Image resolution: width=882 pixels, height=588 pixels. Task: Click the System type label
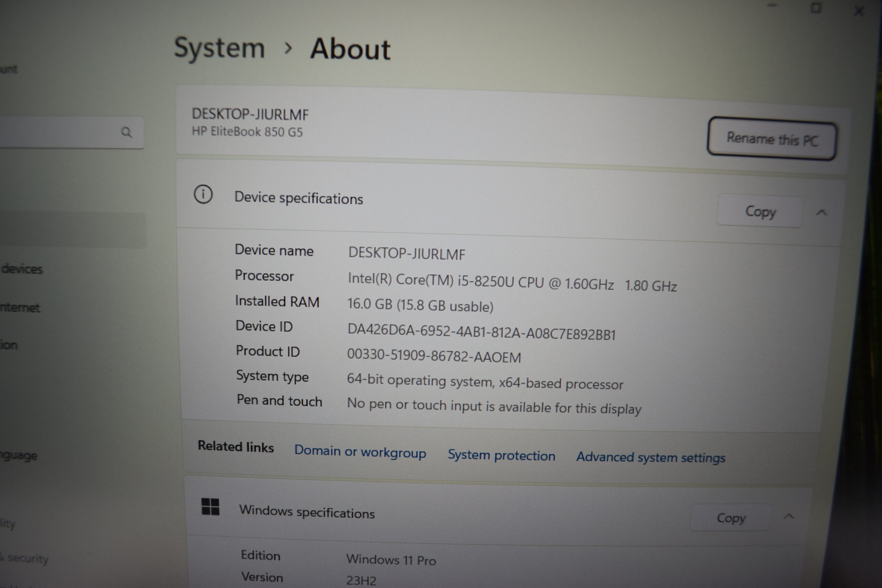[272, 376]
